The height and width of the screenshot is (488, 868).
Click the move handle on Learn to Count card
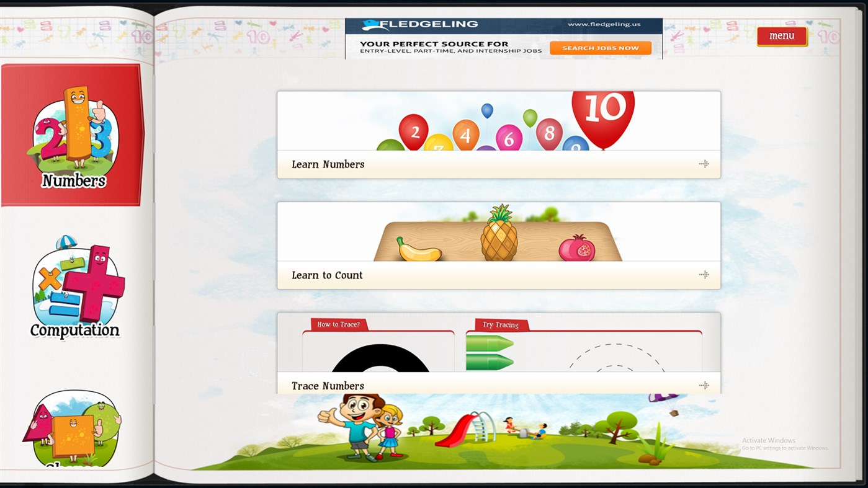click(704, 274)
